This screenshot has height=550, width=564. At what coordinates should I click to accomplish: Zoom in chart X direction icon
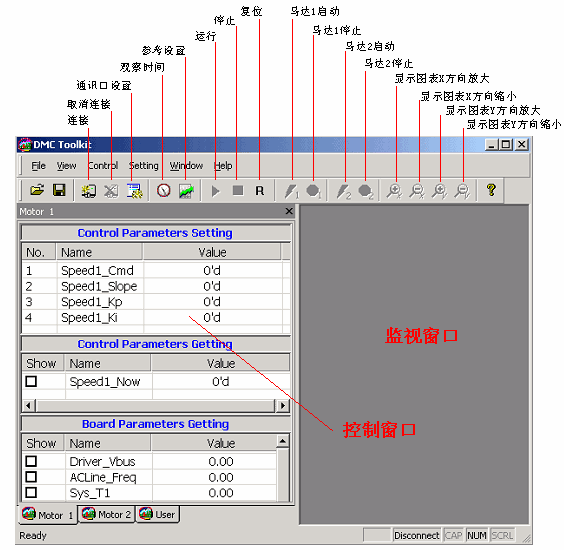(394, 191)
